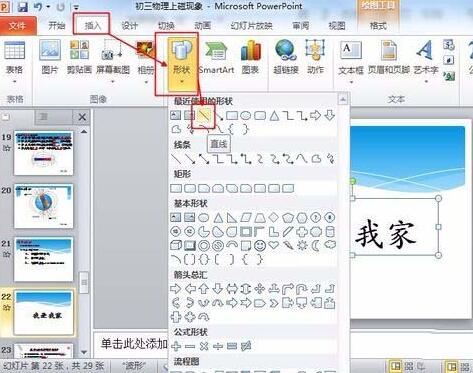Switch to the 插入 (Insert) ribbon tab
Viewport: 473px width, 373px height.
coord(92,26)
